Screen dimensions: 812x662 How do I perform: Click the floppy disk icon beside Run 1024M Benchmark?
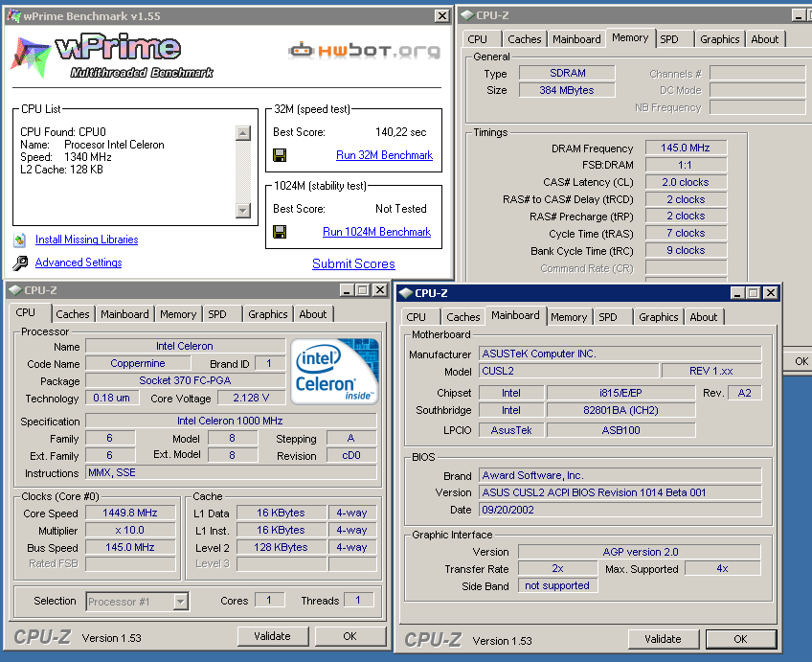tap(280, 232)
